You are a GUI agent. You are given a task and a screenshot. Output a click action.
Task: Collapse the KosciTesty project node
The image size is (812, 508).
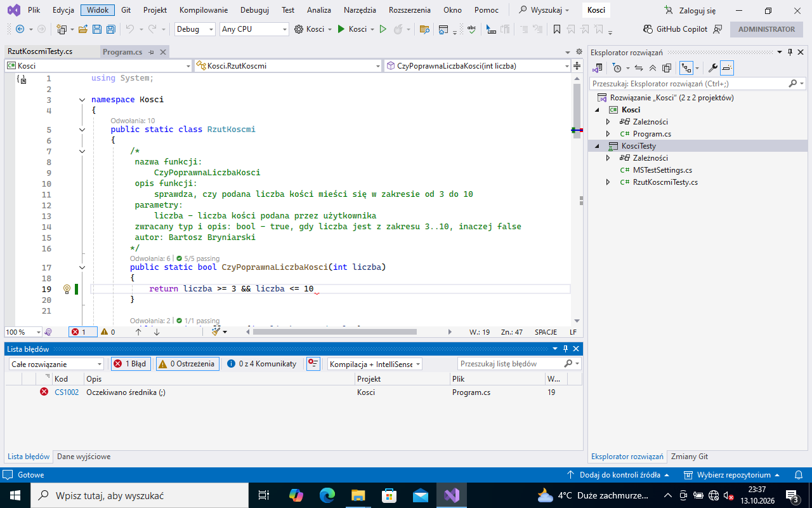click(596, 146)
